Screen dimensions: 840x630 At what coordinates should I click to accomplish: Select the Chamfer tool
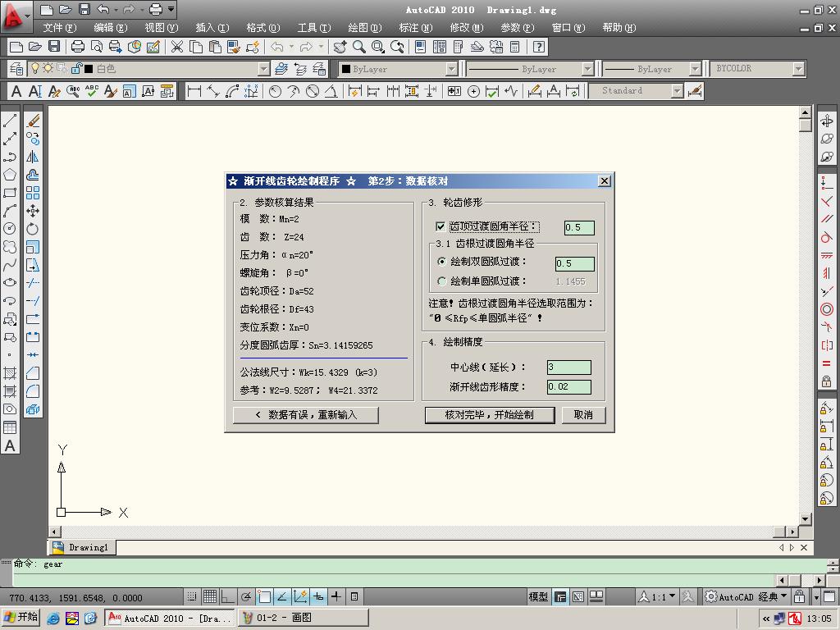[x=33, y=373]
